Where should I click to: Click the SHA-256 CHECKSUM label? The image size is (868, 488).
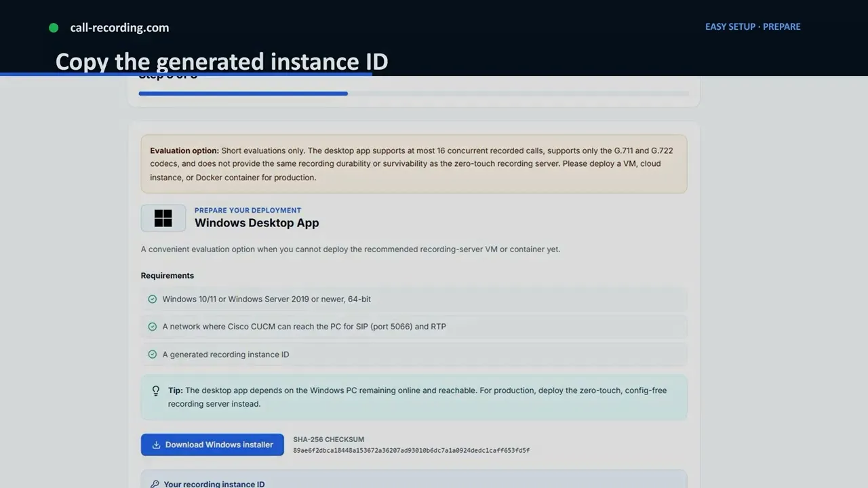click(x=329, y=439)
